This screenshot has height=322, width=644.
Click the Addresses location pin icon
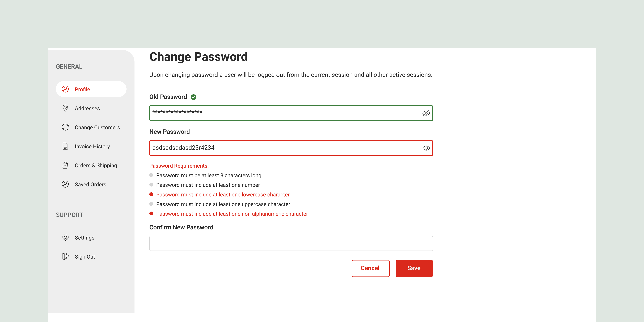pos(65,108)
